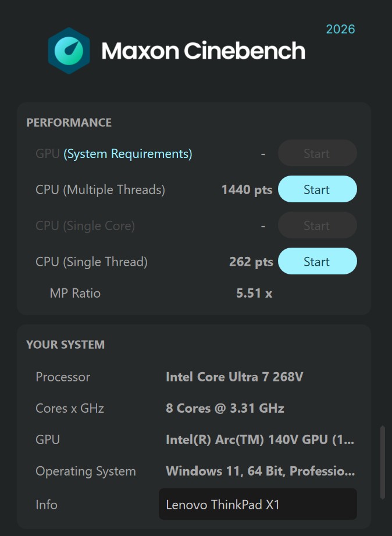Select the YOUR SYSTEM section header
This screenshot has width=392, height=536.
[65, 345]
